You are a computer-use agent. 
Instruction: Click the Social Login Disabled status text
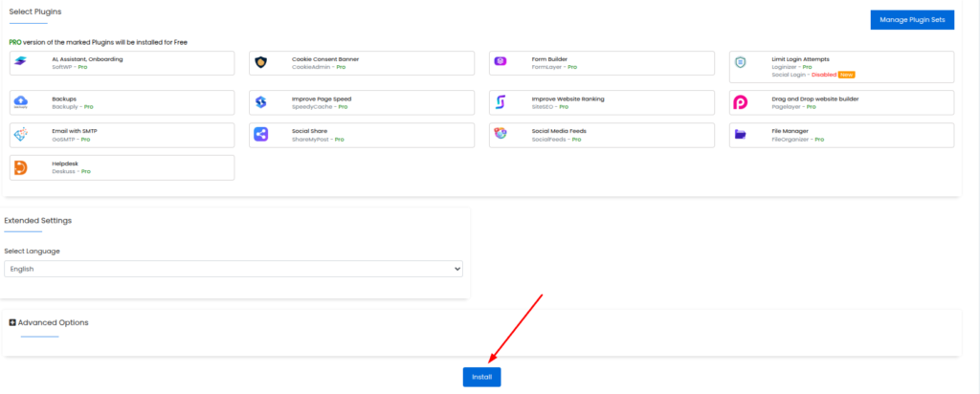coord(804,75)
